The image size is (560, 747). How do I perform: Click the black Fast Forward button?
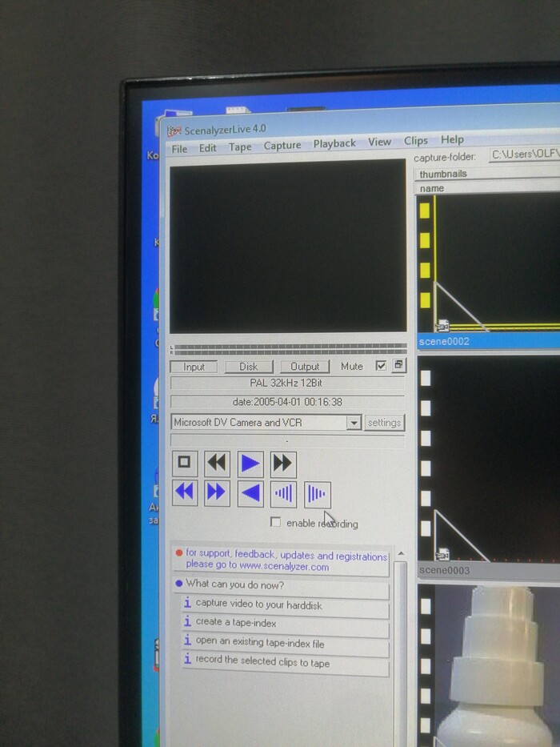coord(283,464)
